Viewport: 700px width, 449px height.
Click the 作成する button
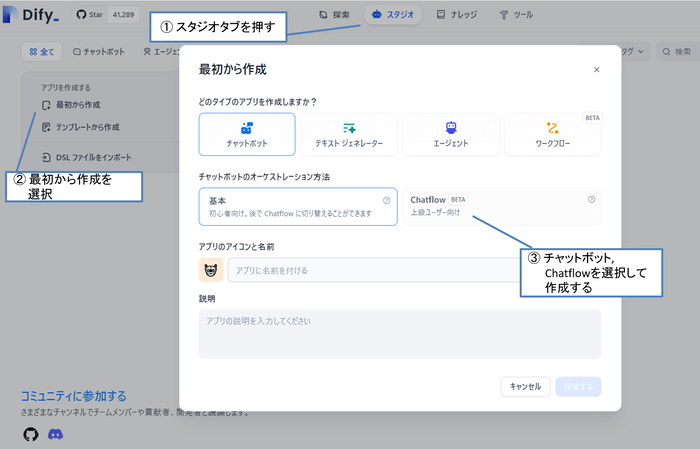pyautogui.click(x=578, y=387)
